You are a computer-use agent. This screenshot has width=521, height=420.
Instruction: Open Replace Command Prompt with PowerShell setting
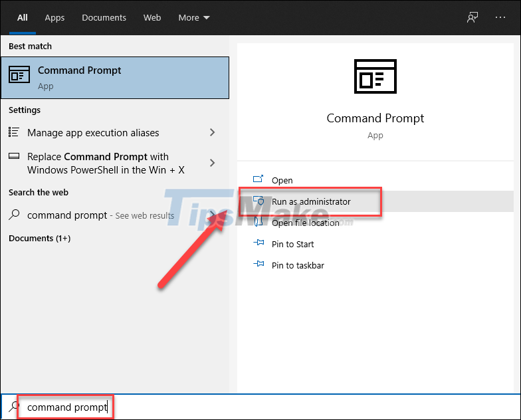coord(115,163)
